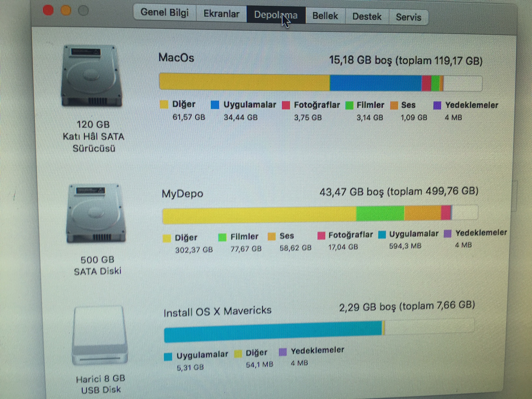This screenshot has width=532, height=399.
Task: Click the 120 GB SSD drive icon
Action: pos(92,76)
